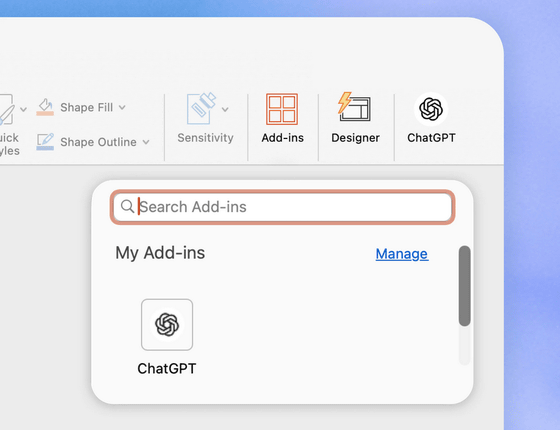This screenshot has height=430, width=560.
Task: Open the Sensitivity dropdown chevron
Action: click(x=225, y=109)
